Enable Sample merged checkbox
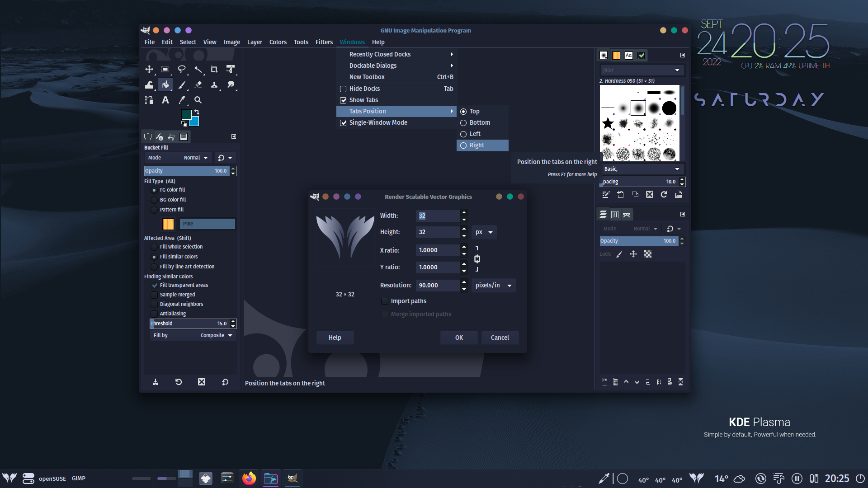This screenshot has height=488, width=868. (154, 295)
